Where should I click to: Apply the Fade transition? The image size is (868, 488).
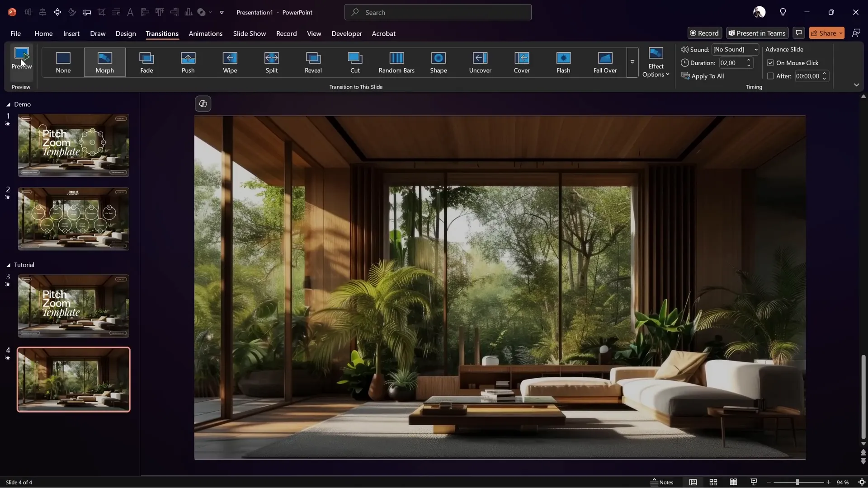(x=146, y=62)
